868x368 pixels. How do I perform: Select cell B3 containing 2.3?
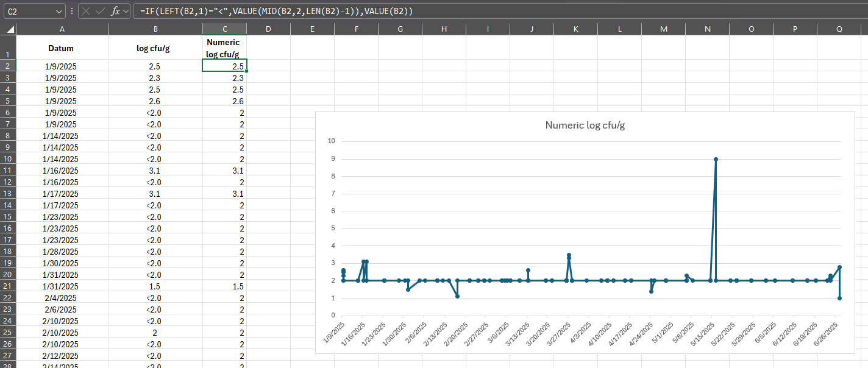155,78
